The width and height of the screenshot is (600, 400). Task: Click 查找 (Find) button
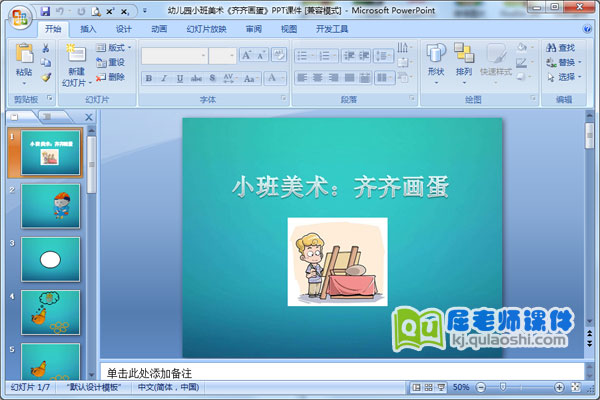point(561,48)
